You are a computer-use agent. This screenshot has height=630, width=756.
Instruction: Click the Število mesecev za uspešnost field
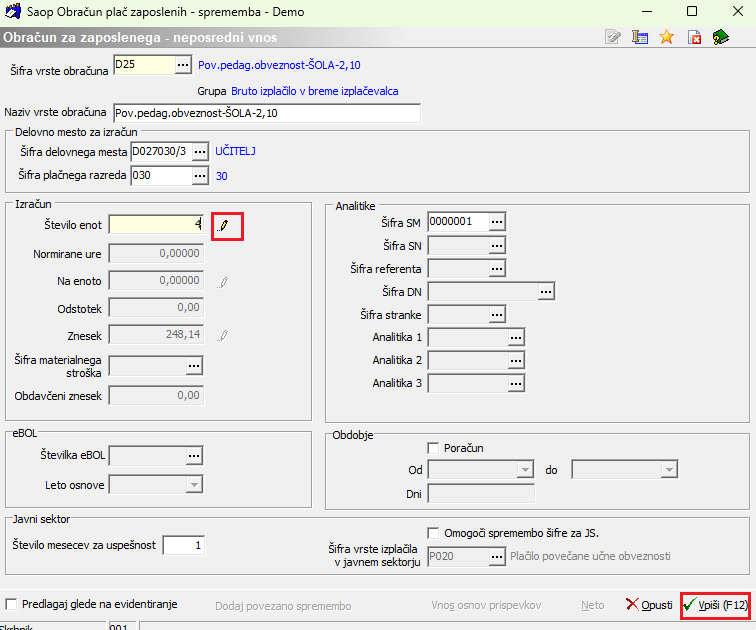pyautogui.click(x=184, y=546)
